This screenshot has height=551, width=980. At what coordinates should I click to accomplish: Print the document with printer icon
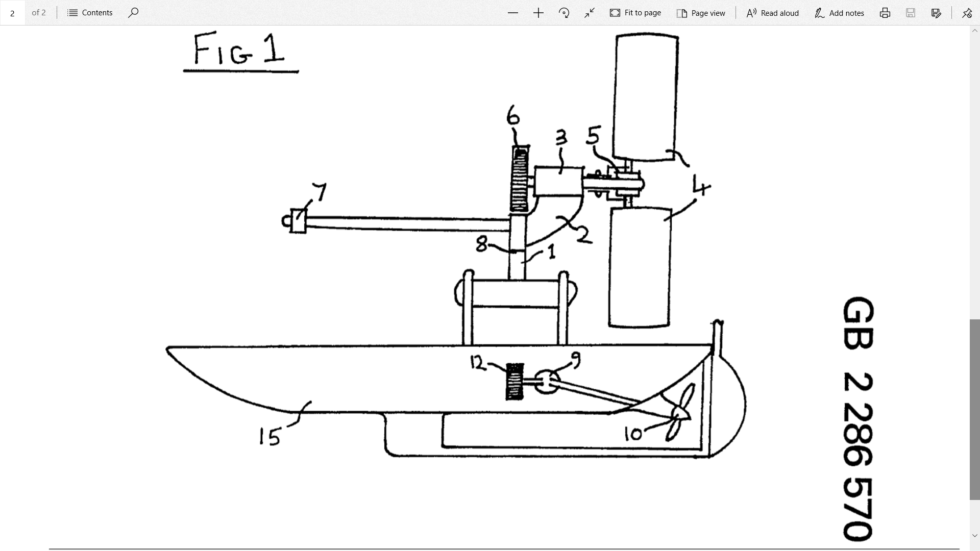tap(885, 13)
